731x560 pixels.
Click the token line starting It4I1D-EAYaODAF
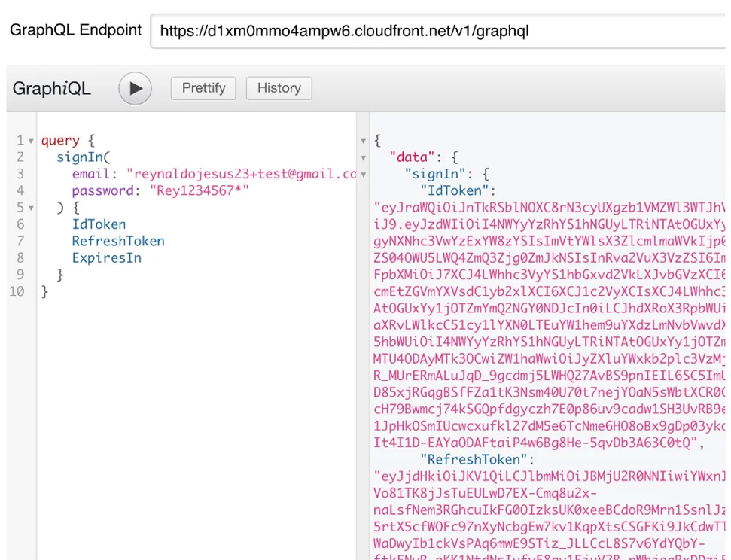[x=535, y=443]
